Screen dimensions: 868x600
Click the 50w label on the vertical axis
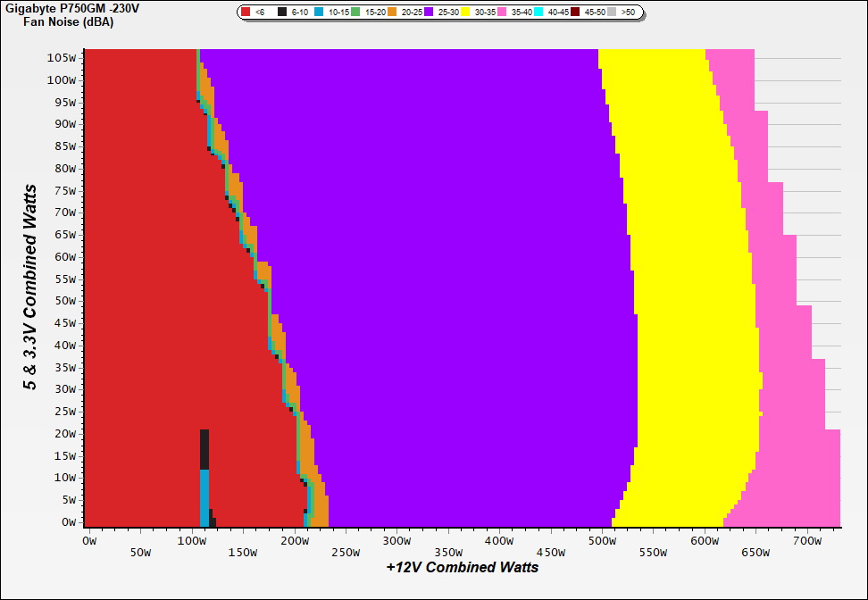[x=66, y=301]
